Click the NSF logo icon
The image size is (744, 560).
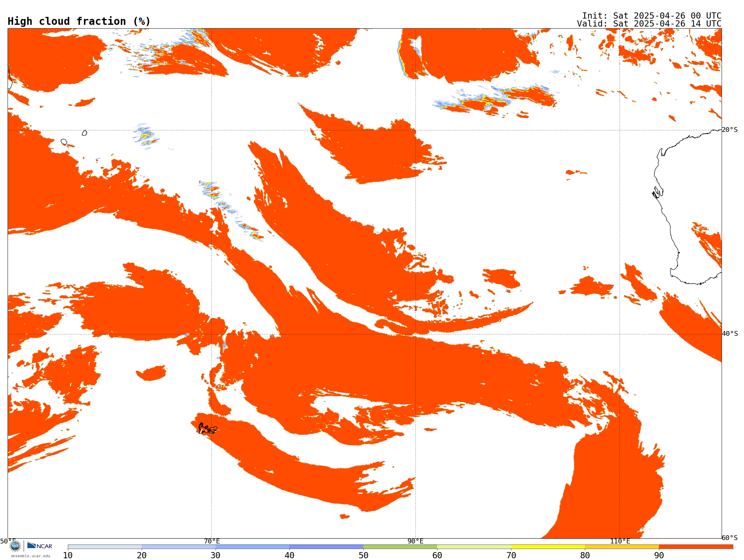[x=15, y=546]
